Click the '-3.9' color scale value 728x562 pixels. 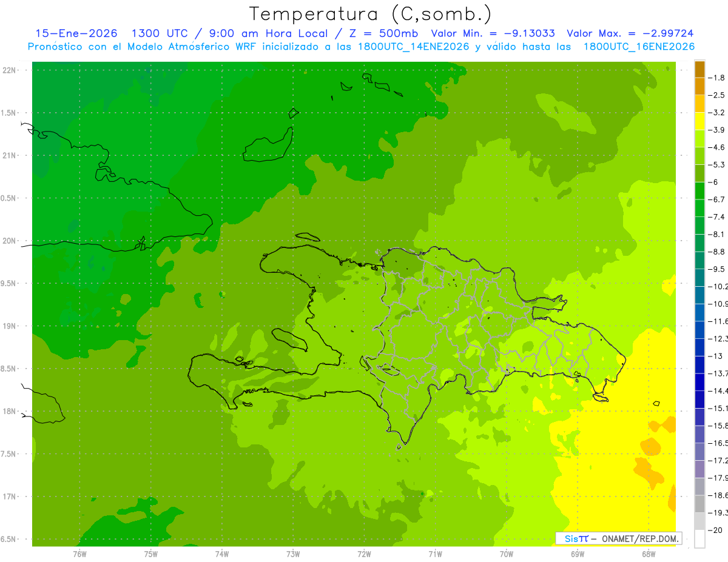[x=717, y=130]
